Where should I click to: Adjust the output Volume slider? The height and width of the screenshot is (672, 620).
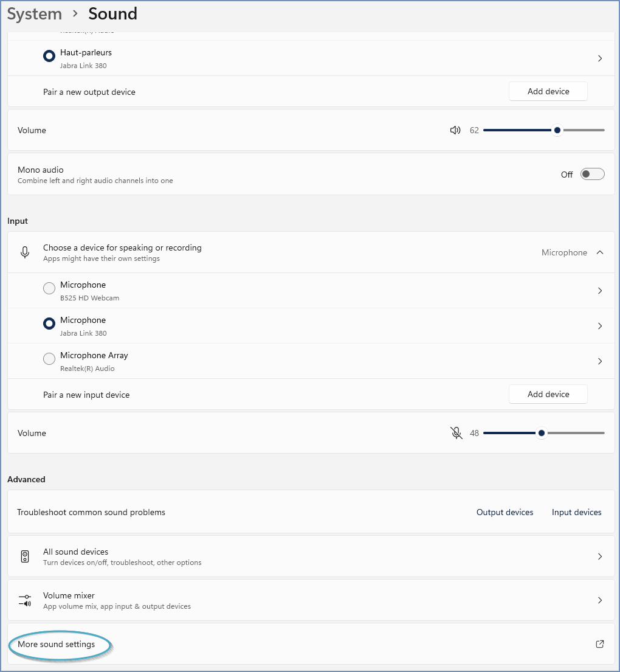pos(557,130)
